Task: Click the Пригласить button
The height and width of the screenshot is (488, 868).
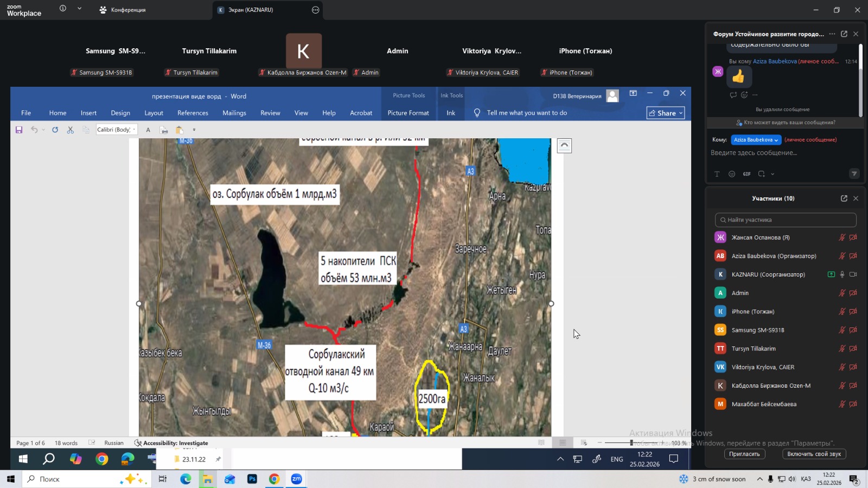Action: (744, 454)
